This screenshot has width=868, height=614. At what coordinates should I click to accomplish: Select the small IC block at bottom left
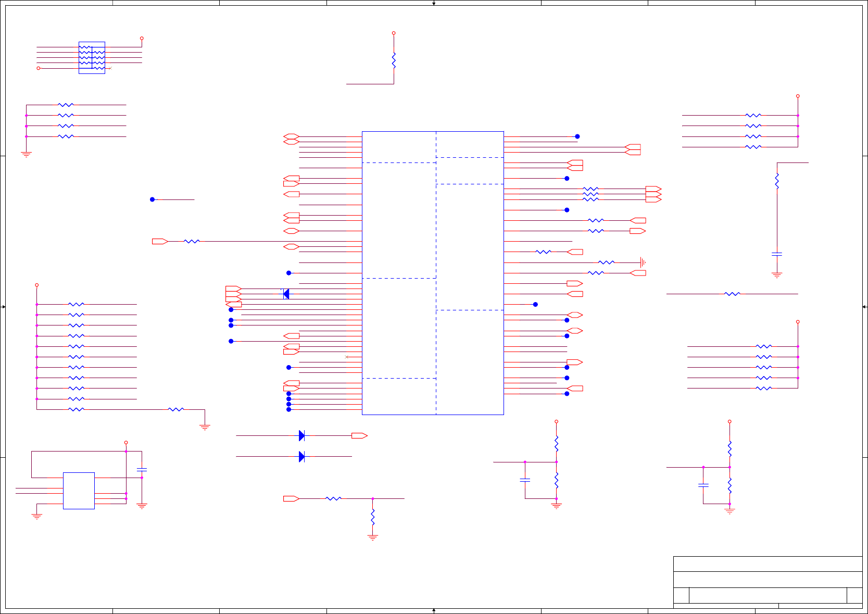click(79, 491)
